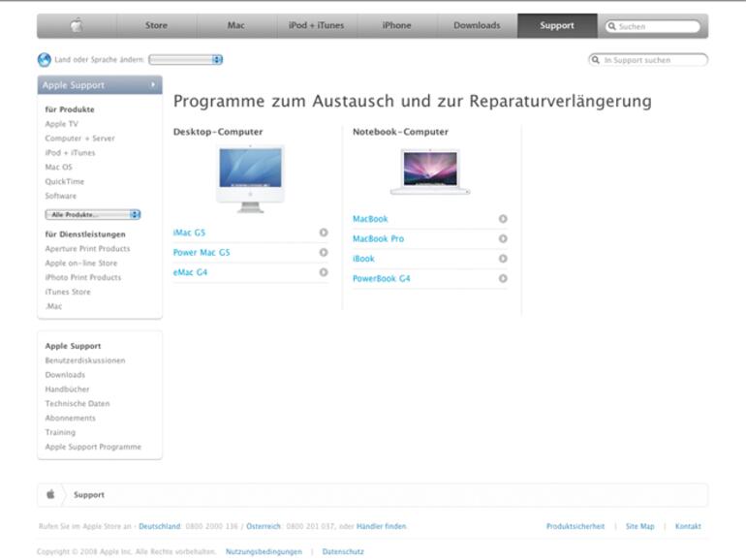
Task: Open the Händler finden link
Action: click(x=381, y=526)
